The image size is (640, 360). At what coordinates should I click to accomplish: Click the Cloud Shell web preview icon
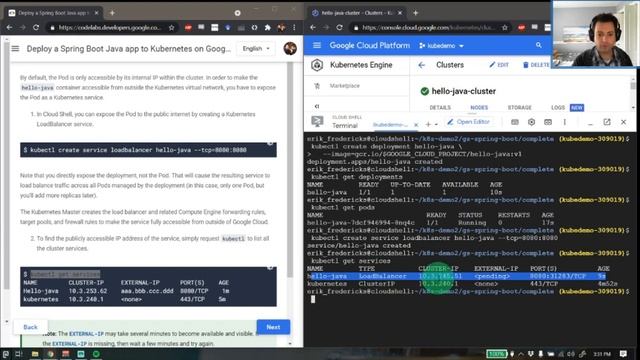click(548, 122)
